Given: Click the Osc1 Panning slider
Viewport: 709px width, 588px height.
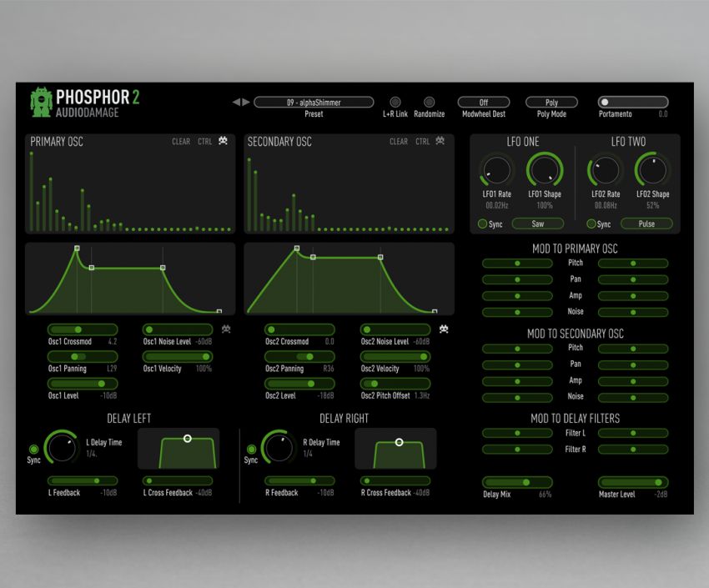Looking at the screenshot, I should tap(83, 357).
